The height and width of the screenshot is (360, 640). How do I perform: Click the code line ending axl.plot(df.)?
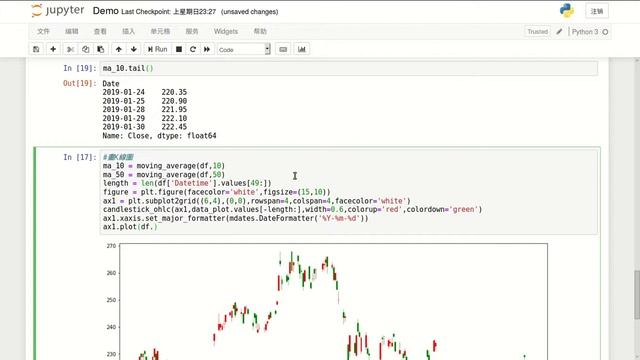[x=130, y=227]
